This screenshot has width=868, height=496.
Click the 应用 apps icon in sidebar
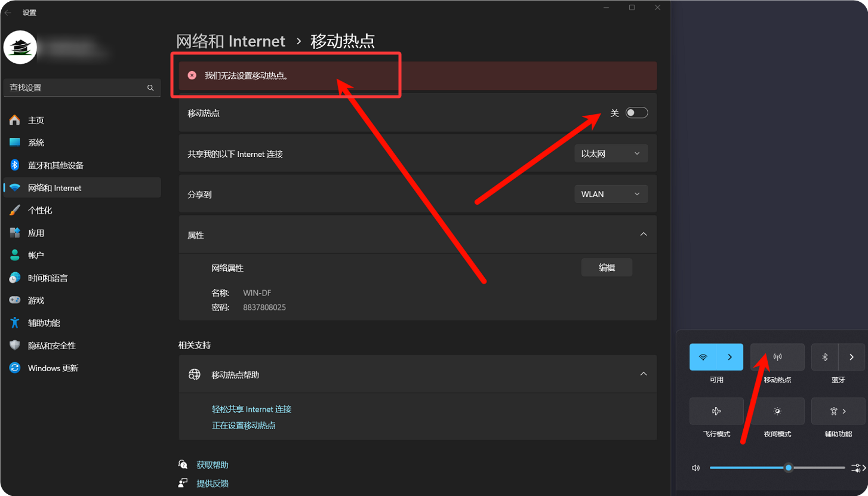(15, 233)
